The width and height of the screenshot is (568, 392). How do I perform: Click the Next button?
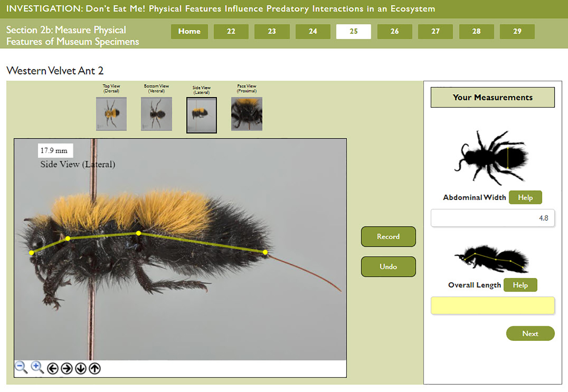click(530, 333)
